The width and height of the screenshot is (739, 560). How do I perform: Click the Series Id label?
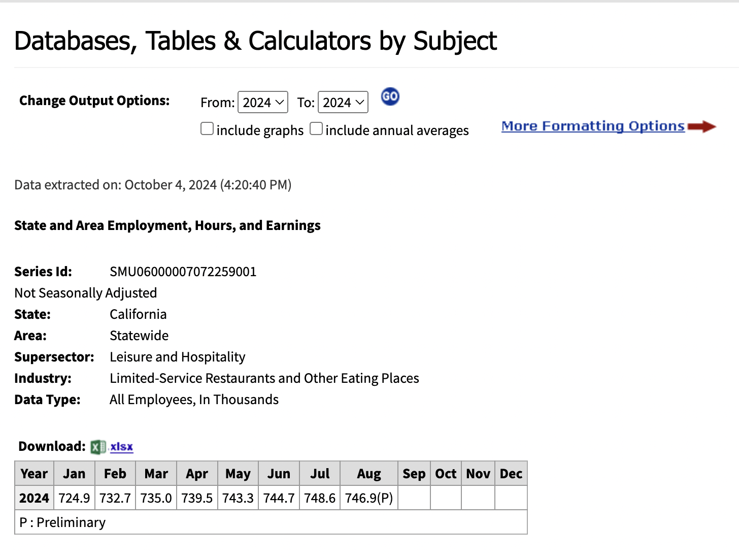pos(43,272)
